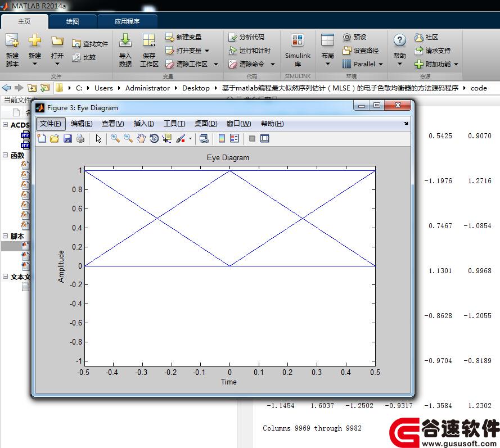Click the Hide Plot Tools icon
This screenshot has height=448, width=500.
(x=252, y=138)
